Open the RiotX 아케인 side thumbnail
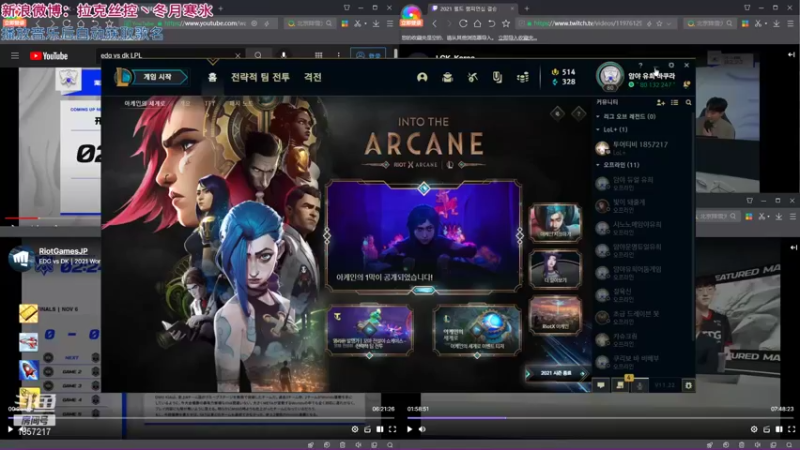This screenshot has width=800, height=450. [x=555, y=315]
